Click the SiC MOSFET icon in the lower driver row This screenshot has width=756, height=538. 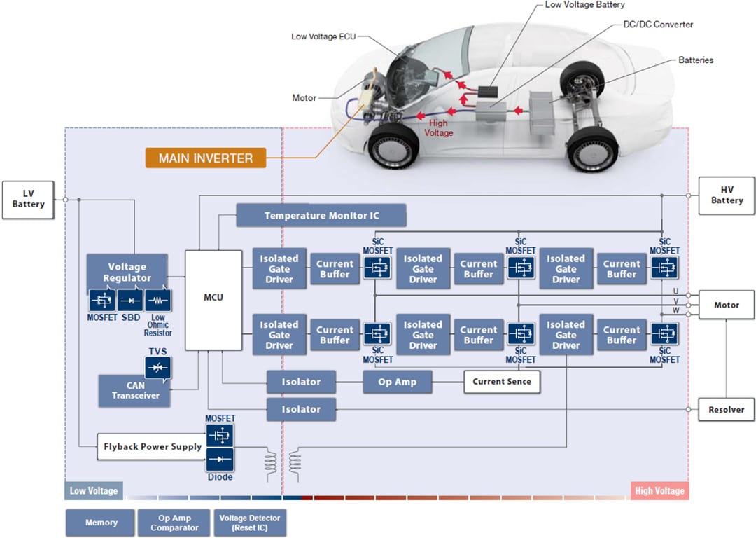pos(377,333)
